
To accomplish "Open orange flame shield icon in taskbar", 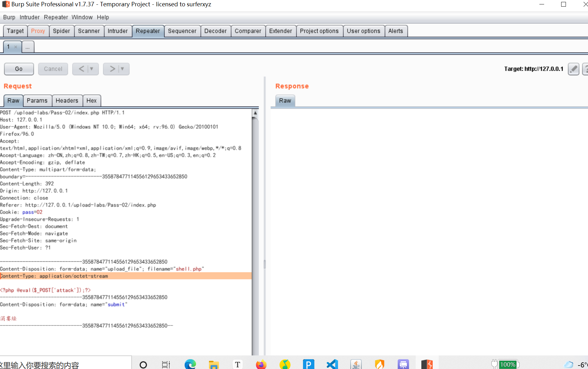I will (380, 365).
